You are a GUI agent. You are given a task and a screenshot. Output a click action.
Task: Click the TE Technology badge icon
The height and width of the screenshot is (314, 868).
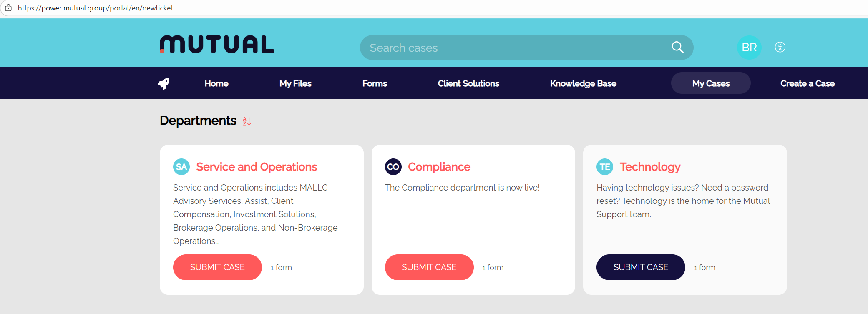click(604, 167)
